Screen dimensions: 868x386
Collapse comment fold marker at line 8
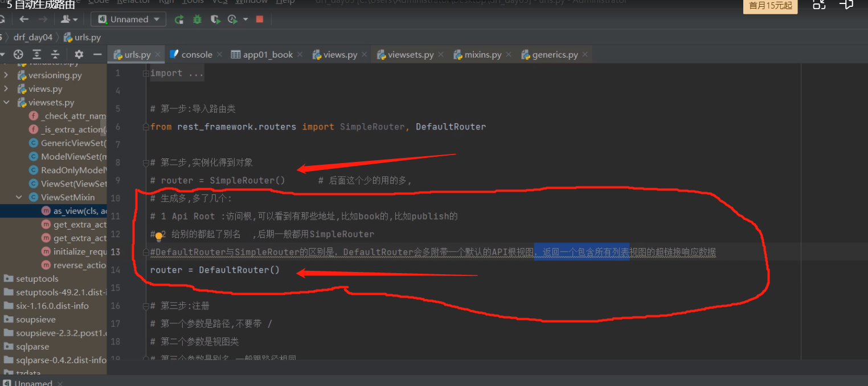point(146,162)
